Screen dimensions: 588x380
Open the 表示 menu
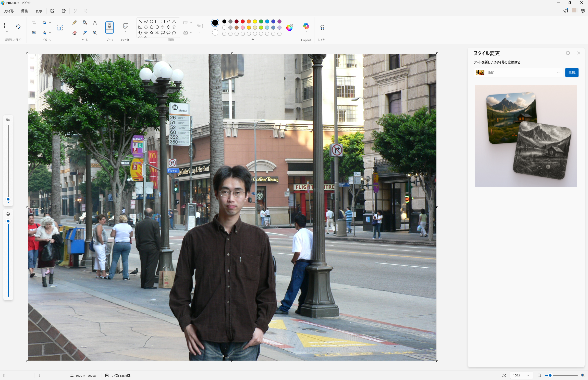tap(39, 11)
